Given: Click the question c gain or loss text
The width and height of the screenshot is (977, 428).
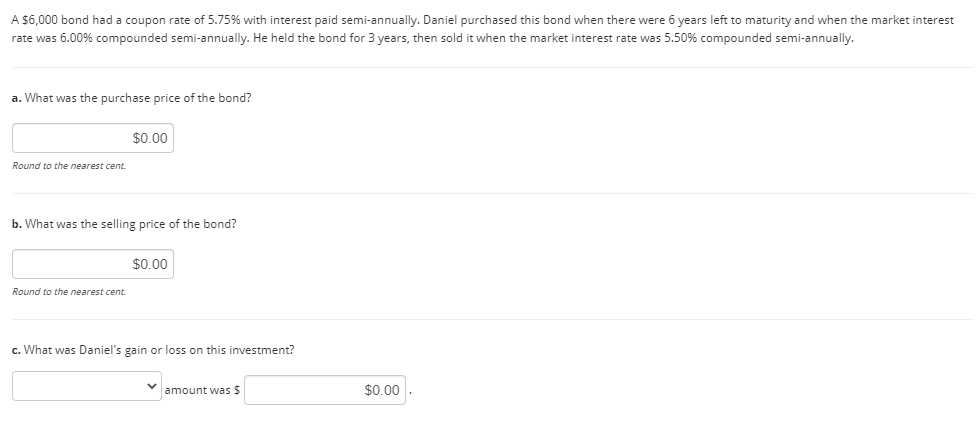Looking at the screenshot, I should (158, 350).
